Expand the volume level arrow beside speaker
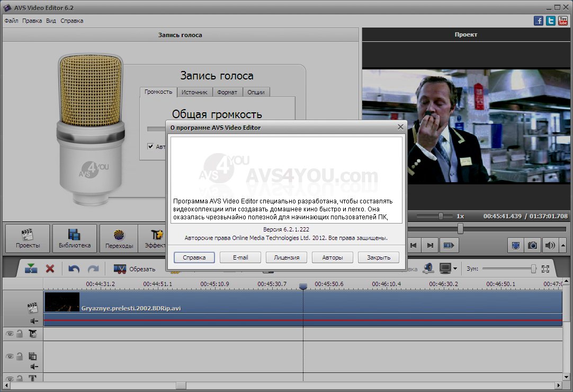Viewport: 573px width, 392px height. tap(563, 245)
